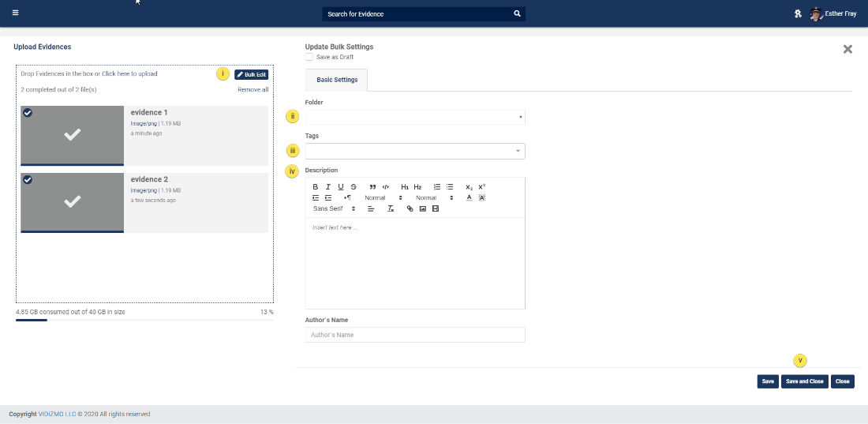This screenshot has height=424, width=868.
Task: Insert a link in the description editor
Action: [x=410, y=208]
